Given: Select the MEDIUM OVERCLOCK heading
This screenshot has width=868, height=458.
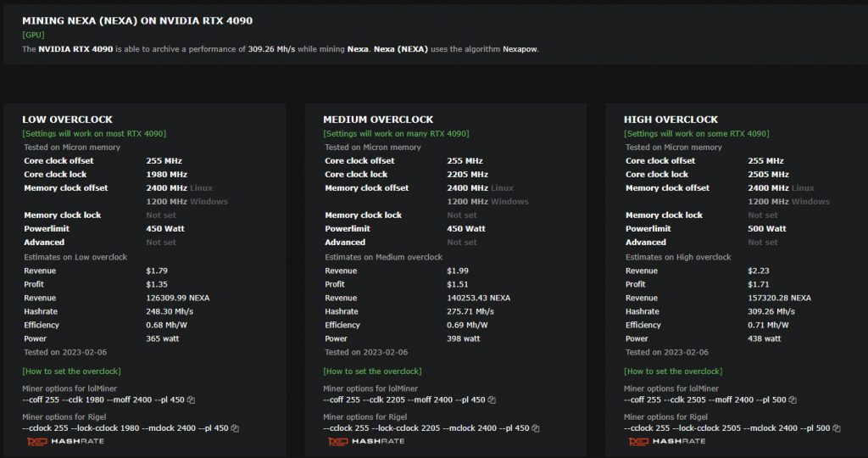Looking at the screenshot, I should click(x=378, y=119).
